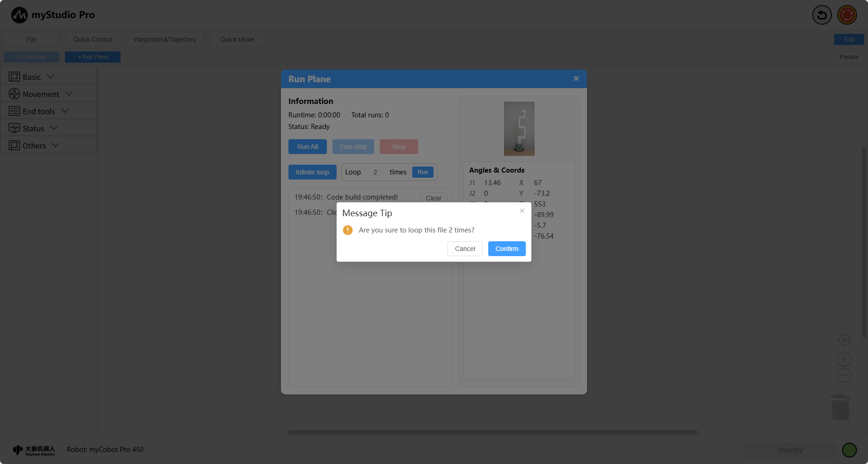Open the Waypoints&Trajectory tab
This screenshot has width=868, height=464.
pyautogui.click(x=165, y=39)
